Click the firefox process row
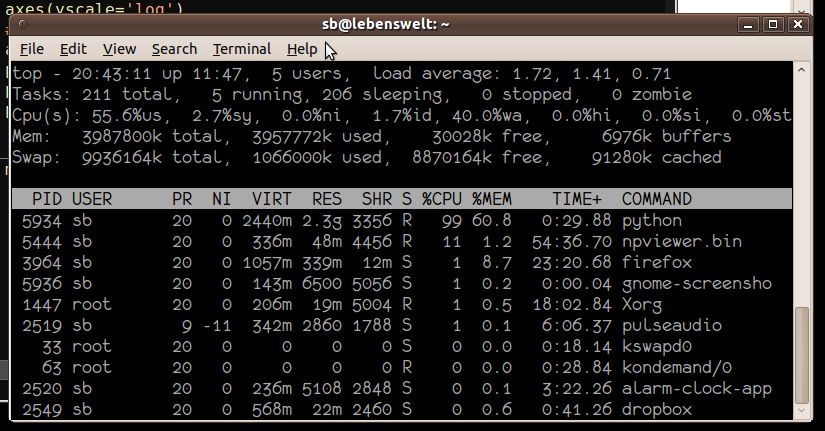The height and width of the screenshot is (431, 825). (x=400, y=262)
